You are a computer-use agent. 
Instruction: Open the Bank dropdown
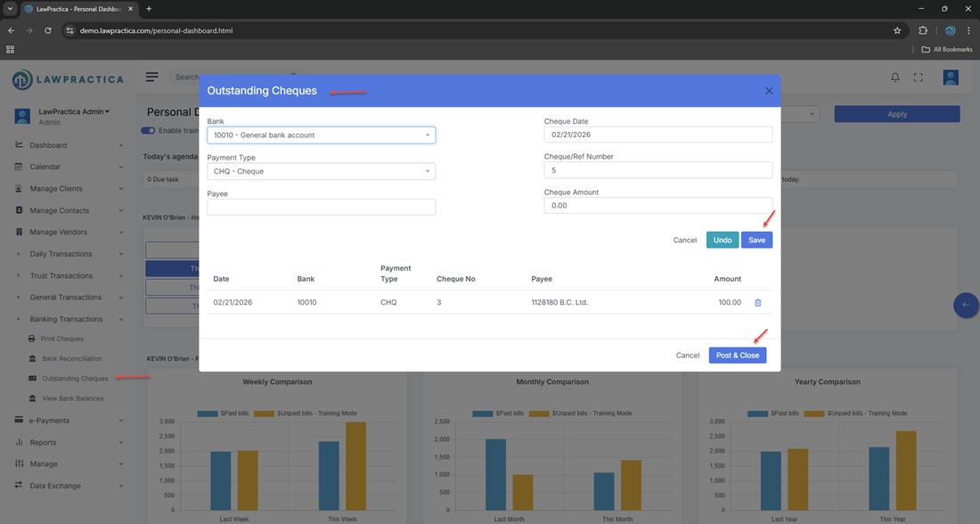coord(321,135)
